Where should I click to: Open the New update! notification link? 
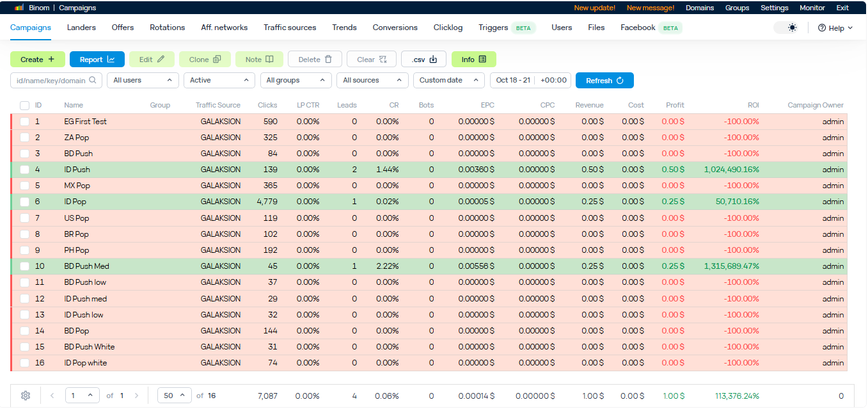coord(595,8)
